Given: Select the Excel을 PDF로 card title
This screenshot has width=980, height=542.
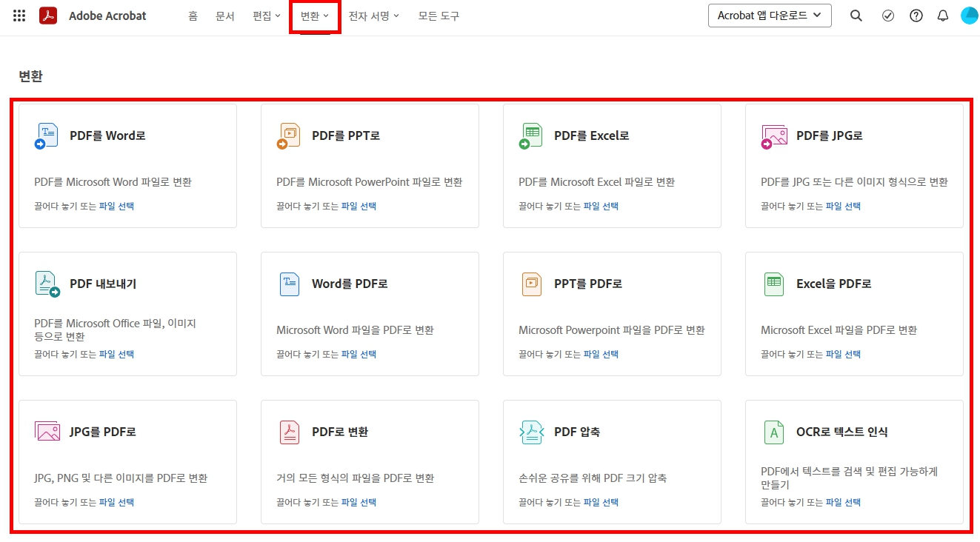Looking at the screenshot, I should click(834, 284).
